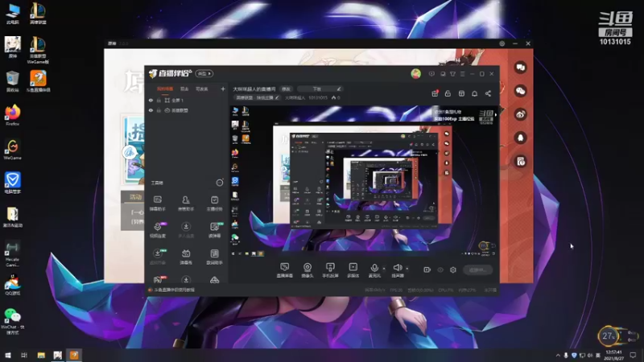Launch the WeGame desktop shortcut

13,150
